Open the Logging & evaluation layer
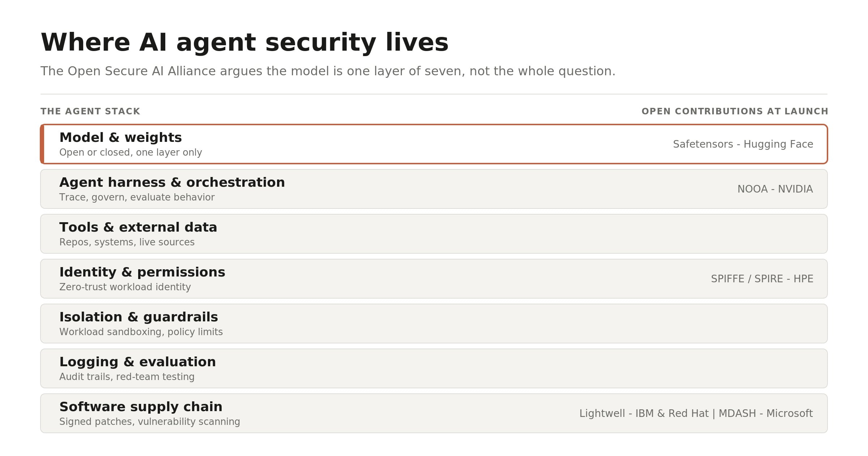Viewport: 868px width, 456px height. [434, 368]
